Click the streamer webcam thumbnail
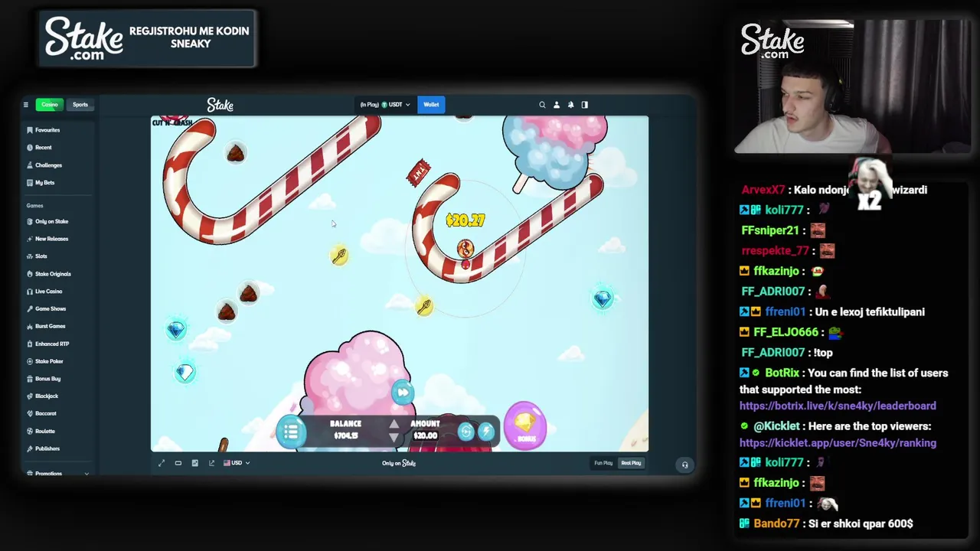Image resolution: width=980 pixels, height=551 pixels. (852, 87)
